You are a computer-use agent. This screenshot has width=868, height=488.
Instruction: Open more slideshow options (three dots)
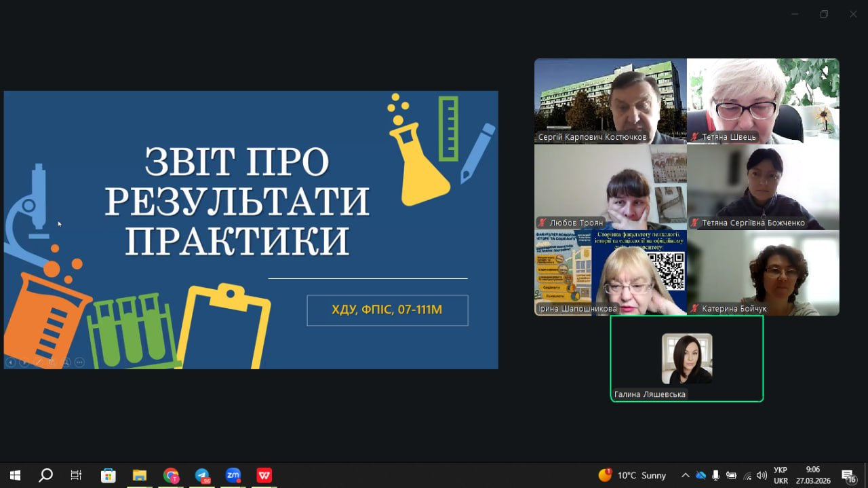(79, 362)
